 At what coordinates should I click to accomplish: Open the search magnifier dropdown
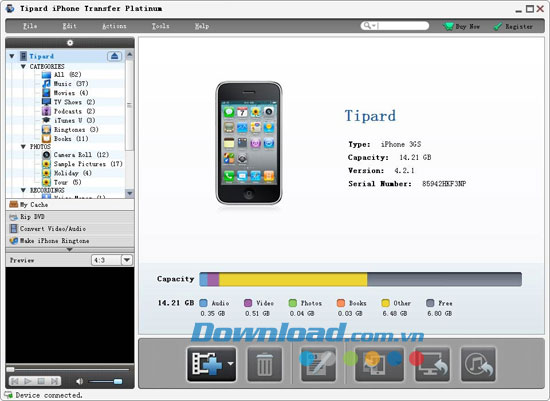tap(369, 26)
